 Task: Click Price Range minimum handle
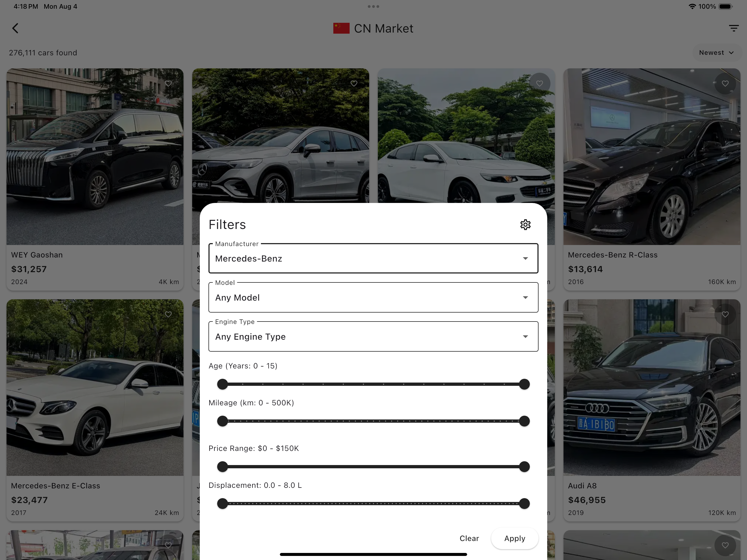pyautogui.click(x=222, y=466)
